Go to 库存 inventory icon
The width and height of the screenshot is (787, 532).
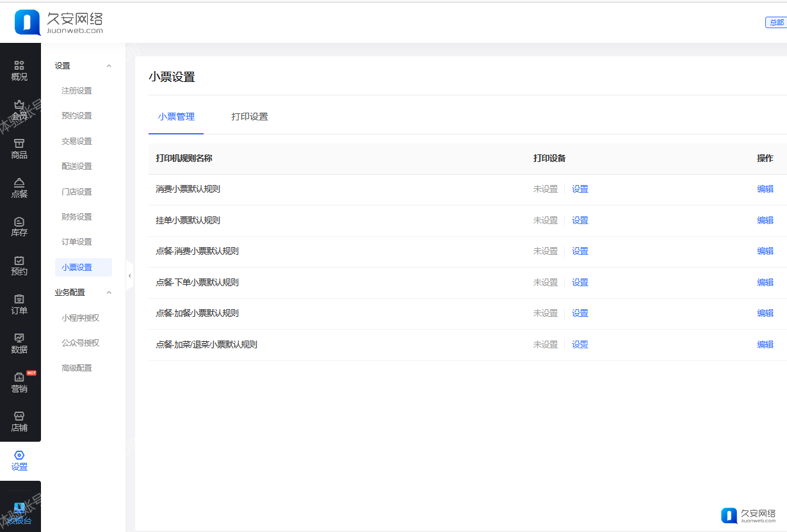19,222
